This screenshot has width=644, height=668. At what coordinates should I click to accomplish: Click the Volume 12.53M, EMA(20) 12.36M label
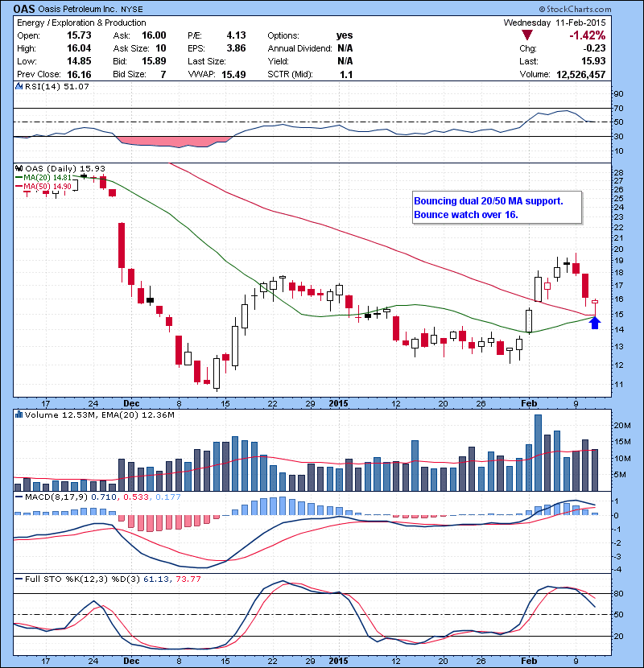(x=99, y=414)
